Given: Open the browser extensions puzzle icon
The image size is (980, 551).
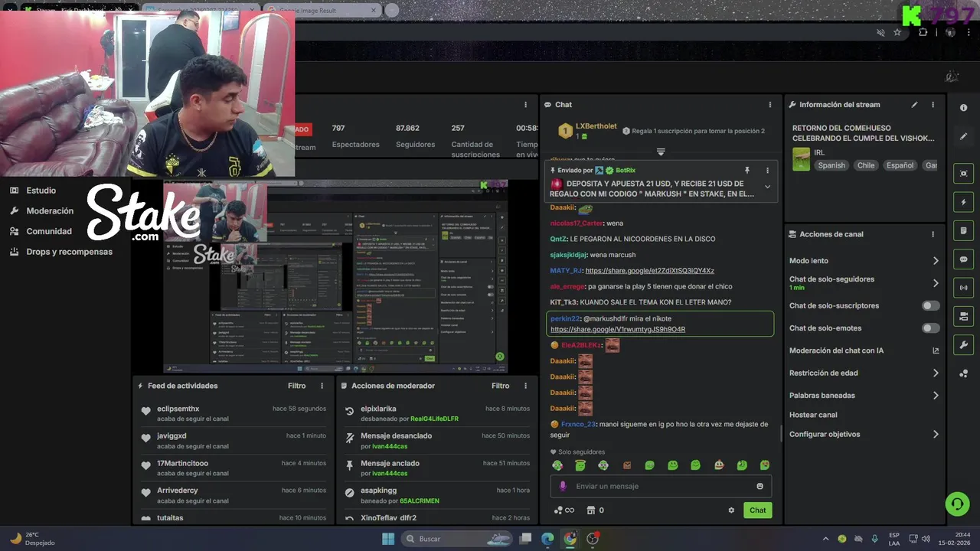Looking at the screenshot, I should (x=923, y=32).
